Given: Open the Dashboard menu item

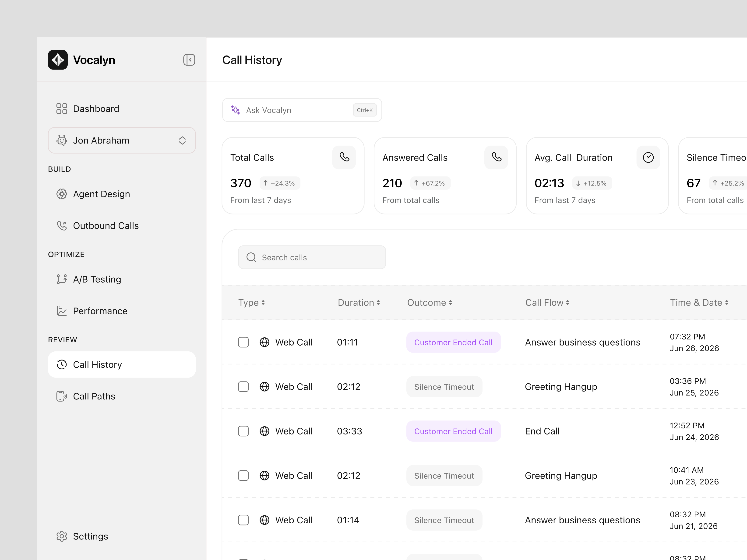Looking at the screenshot, I should pyautogui.click(x=122, y=109).
